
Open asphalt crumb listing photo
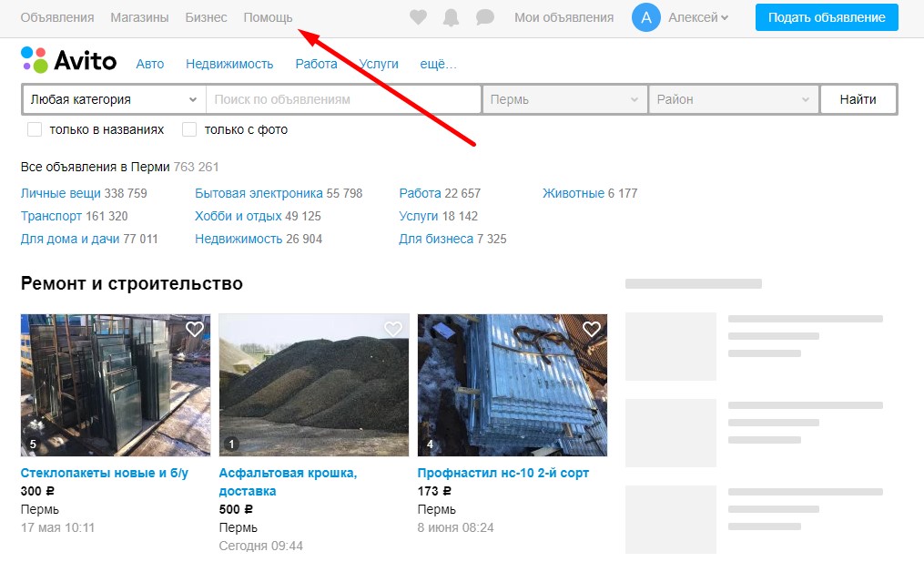[313, 385]
